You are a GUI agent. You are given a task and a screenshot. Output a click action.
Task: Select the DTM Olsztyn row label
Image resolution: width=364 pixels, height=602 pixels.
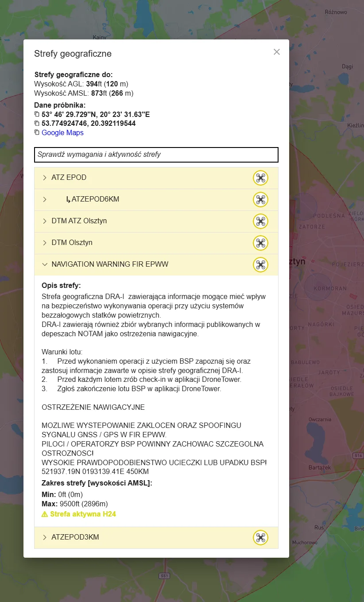[72, 243]
